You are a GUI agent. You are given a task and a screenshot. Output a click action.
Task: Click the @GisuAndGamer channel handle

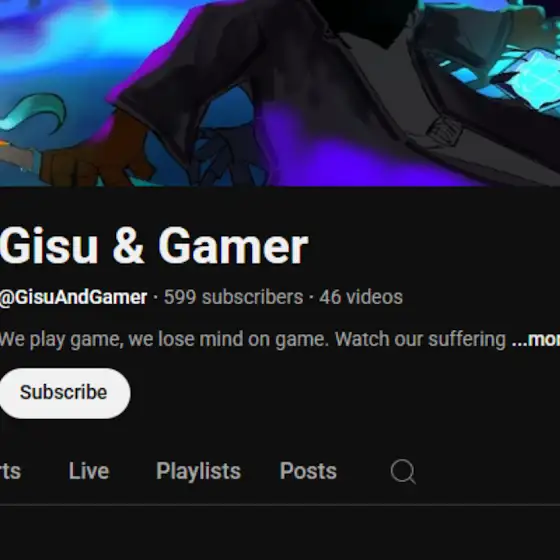pyautogui.click(x=73, y=297)
